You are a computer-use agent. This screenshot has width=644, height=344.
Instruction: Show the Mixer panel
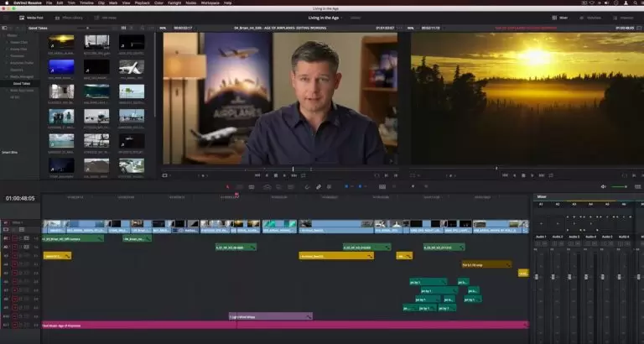558,17
